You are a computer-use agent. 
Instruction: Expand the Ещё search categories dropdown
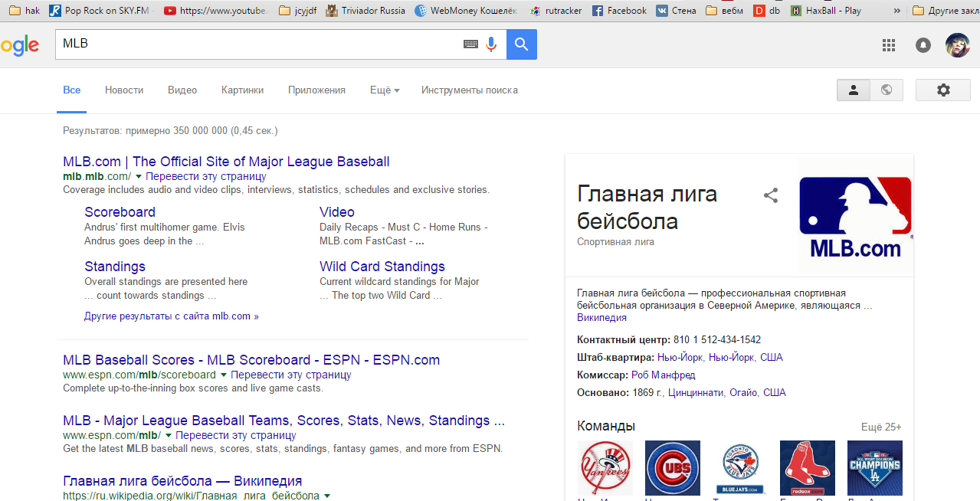pyautogui.click(x=385, y=90)
